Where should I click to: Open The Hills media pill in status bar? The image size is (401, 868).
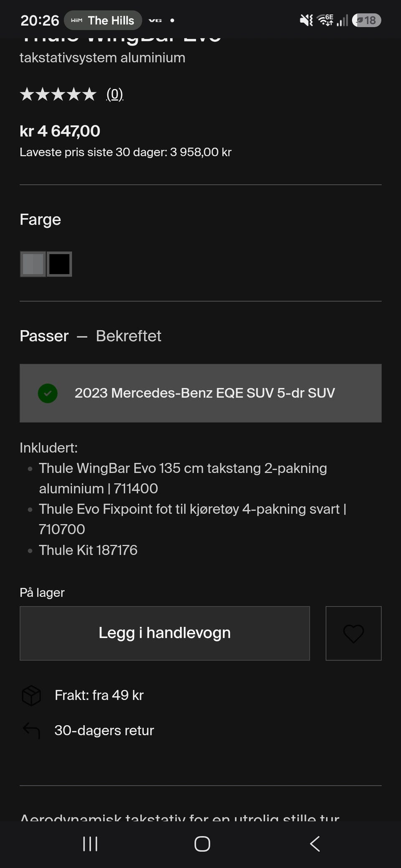[103, 20]
